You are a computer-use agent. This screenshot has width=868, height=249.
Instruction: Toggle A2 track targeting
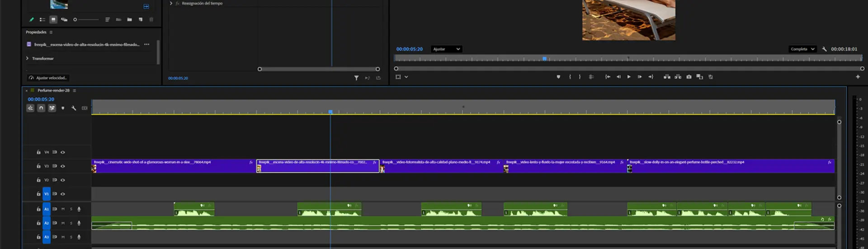(47, 223)
